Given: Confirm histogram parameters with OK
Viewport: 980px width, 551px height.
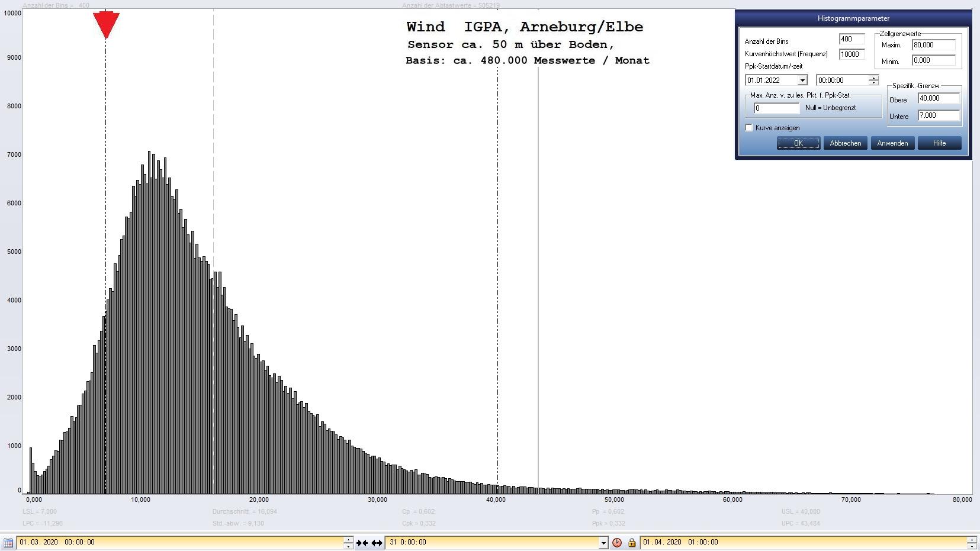Looking at the screenshot, I should (798, 143).
